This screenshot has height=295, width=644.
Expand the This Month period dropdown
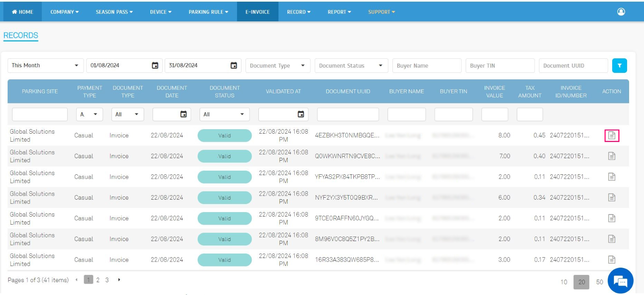pos(45,66)
